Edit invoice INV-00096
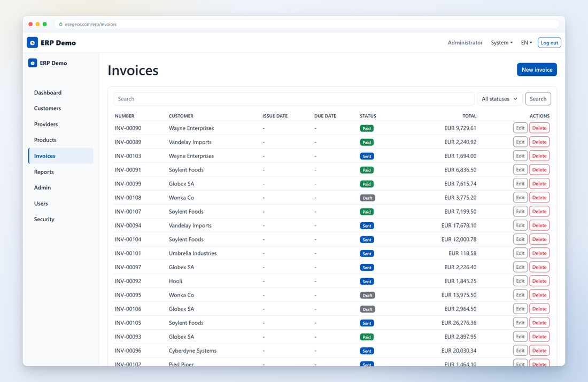 (x=520, y=350)
